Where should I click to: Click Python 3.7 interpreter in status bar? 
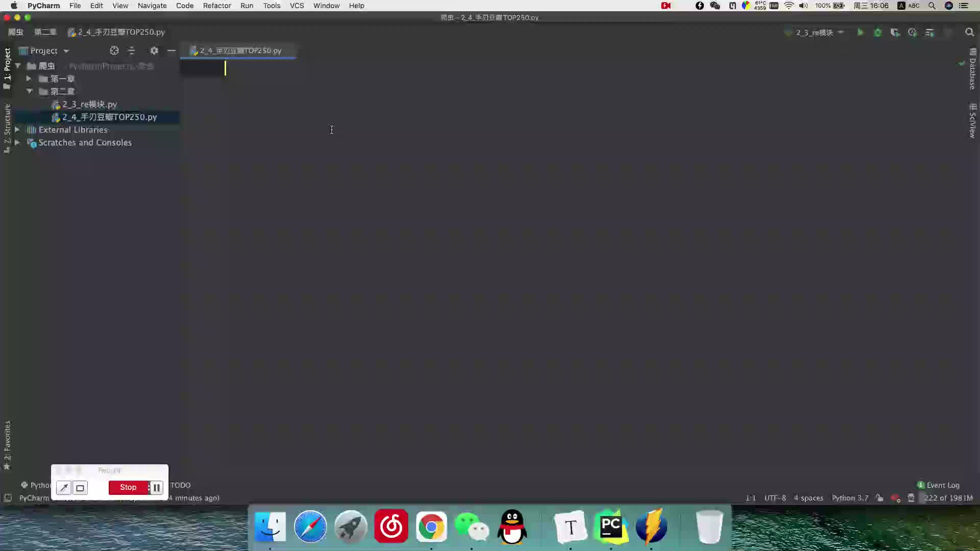(850, 498)
